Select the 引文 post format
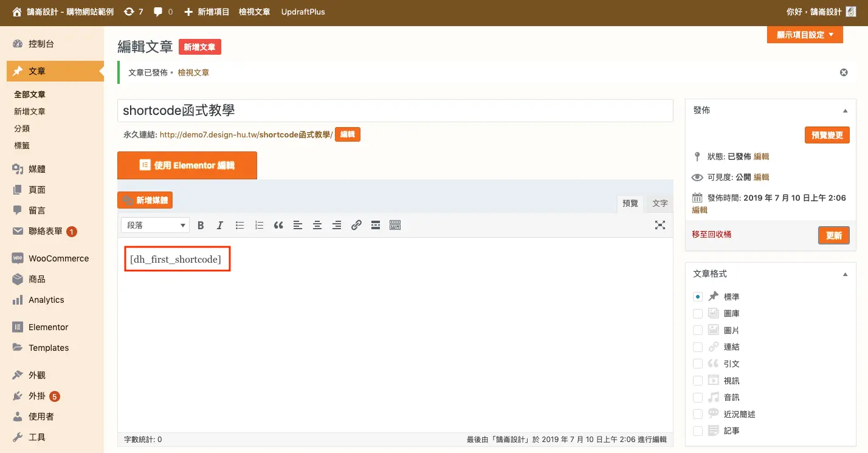The image size is (868, 453). (698, 364)
